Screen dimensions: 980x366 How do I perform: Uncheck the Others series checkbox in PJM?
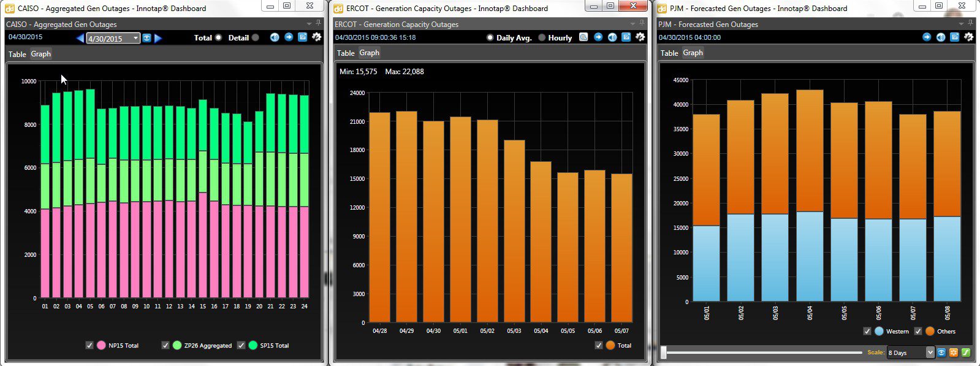pos(918,331)
